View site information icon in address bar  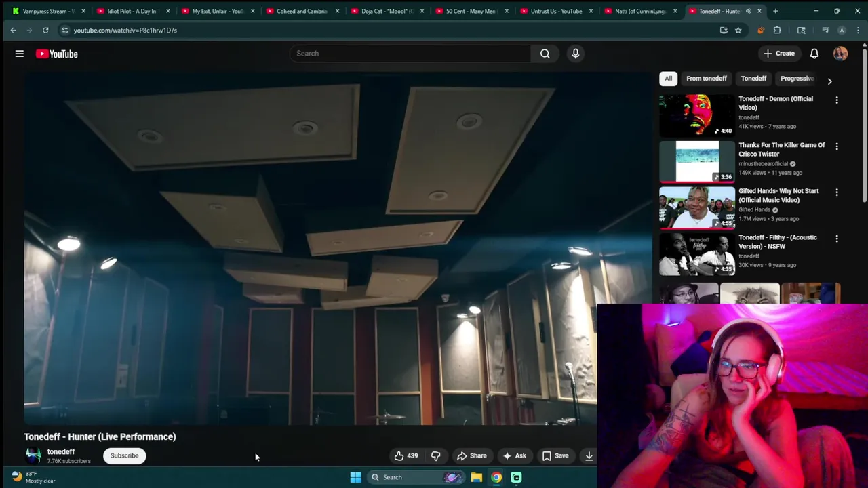[64, 30]
